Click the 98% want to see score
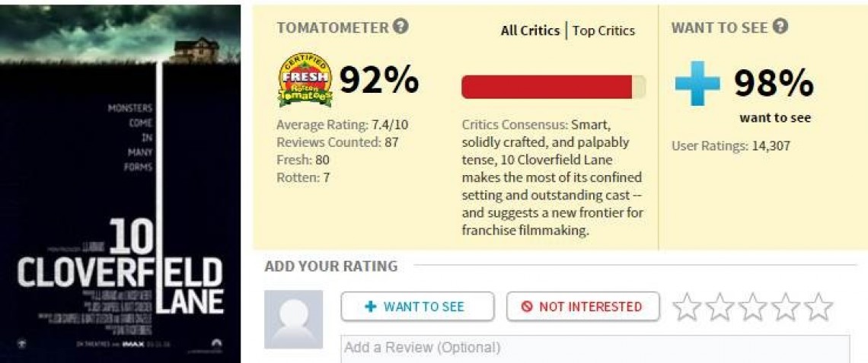Image resolution: width=868 pixels, height=363 pixels. click(773, 83)
